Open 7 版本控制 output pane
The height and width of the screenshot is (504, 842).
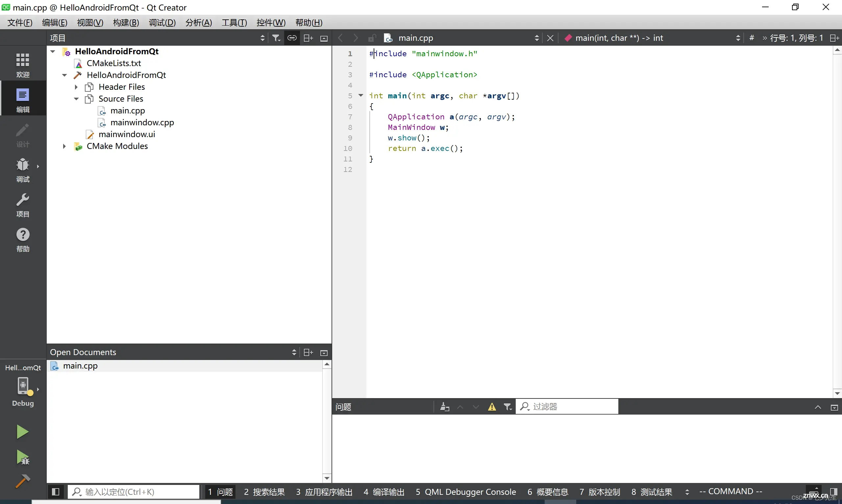click(600, 492)
